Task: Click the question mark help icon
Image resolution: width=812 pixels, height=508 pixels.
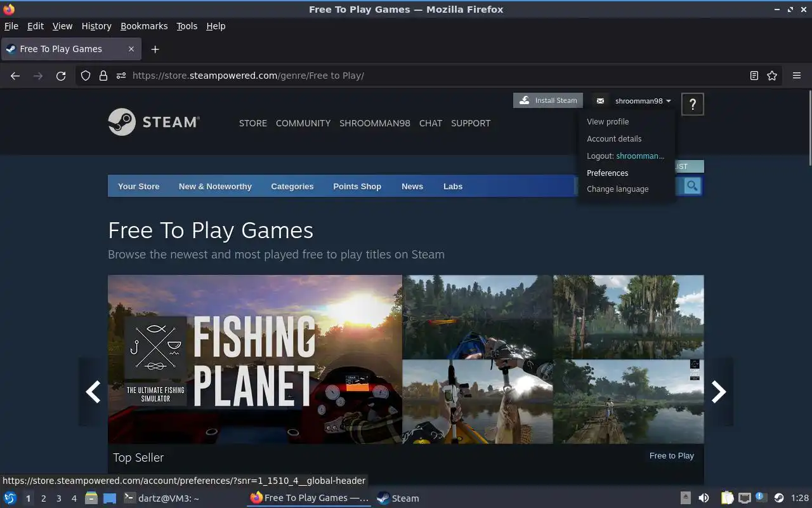Action: (692, 104)
